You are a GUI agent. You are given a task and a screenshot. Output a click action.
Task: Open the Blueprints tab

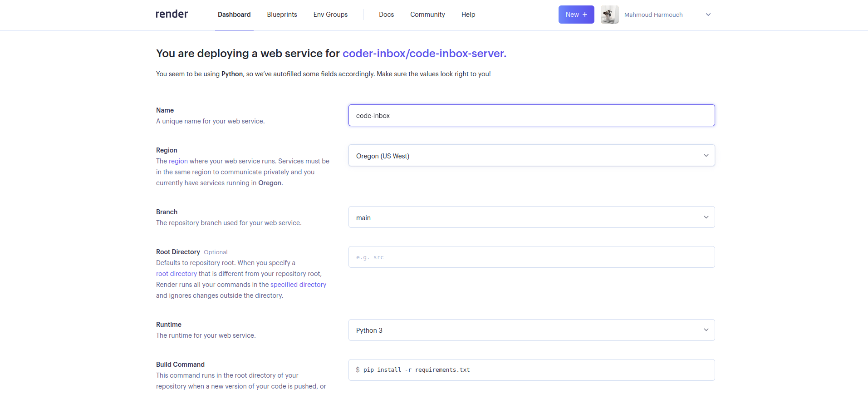(282, 15)
